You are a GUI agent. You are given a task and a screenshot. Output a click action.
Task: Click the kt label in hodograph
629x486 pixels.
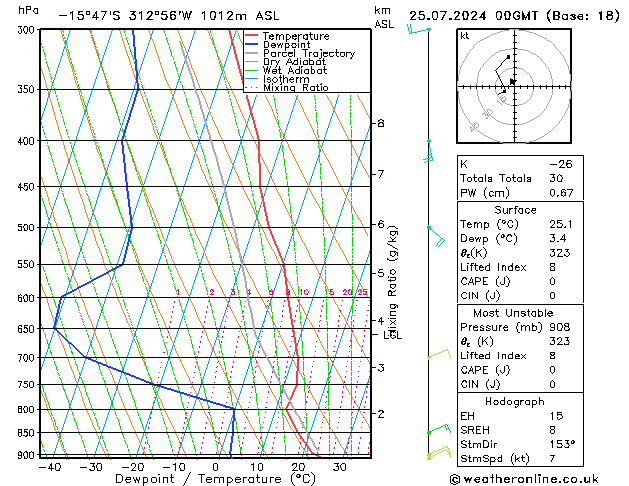click(465, 36)
